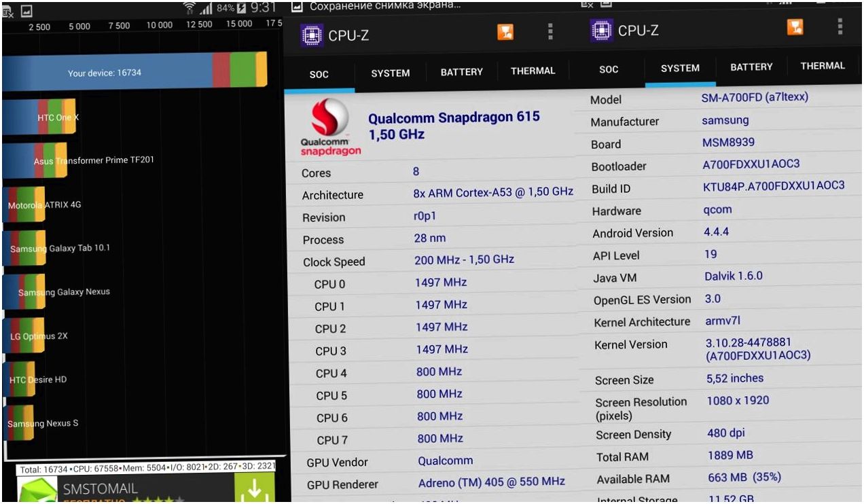Tap Kernel Architecture 'armv7l'
864x504 pixels.
click(721, 321)
